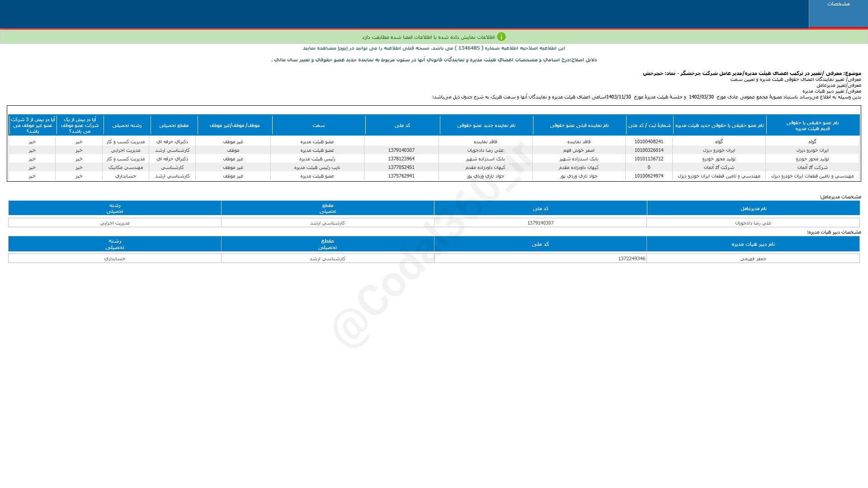868x488 pixels.
Task: Click position نایب رئیس هیئت مدیره
Action: [x=317, y=168]
